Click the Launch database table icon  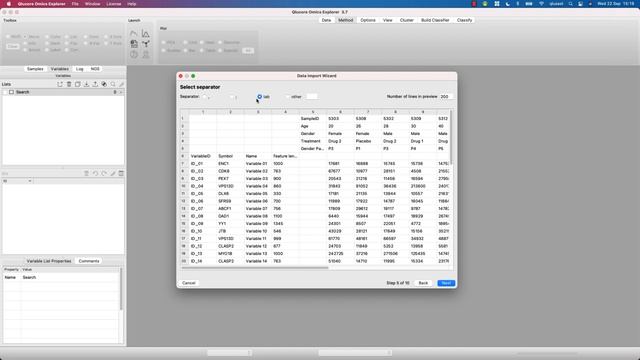point(134,44)
